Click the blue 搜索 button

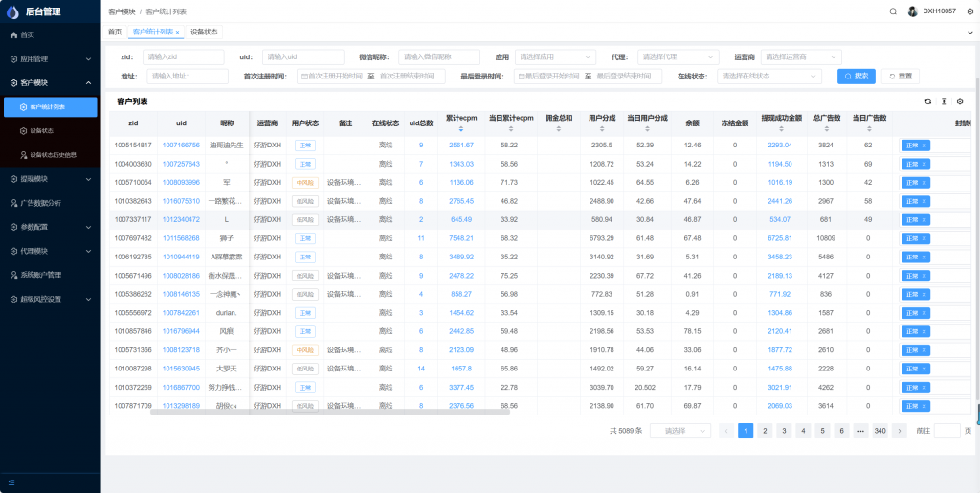[856, 77]
